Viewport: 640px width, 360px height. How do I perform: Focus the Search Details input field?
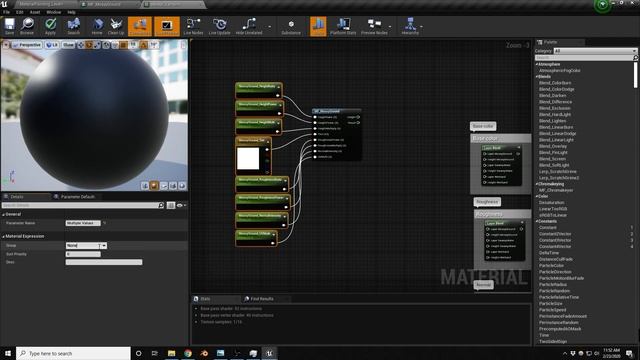[83, 205]
